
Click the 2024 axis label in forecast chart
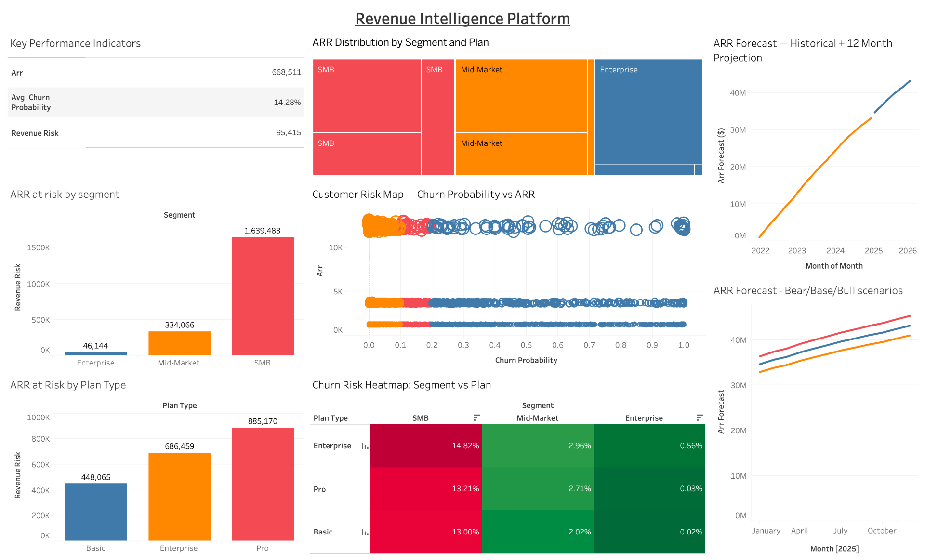(835, 251)
